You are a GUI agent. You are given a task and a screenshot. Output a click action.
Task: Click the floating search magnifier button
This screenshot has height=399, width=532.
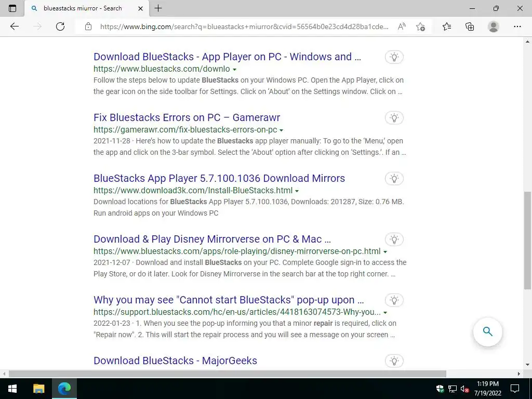point(487,331)
